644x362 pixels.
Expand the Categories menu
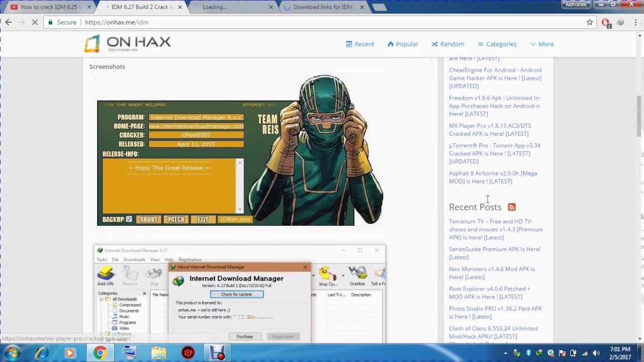point(497,44)
